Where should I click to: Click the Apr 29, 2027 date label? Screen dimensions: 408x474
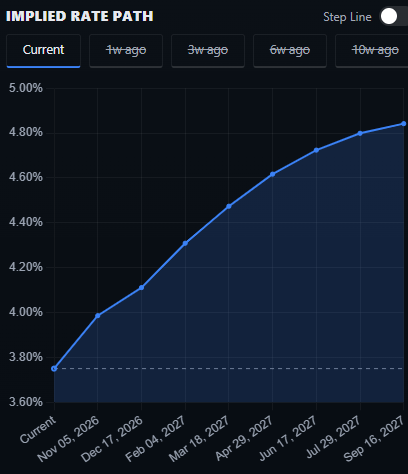[x=244, y=439]
